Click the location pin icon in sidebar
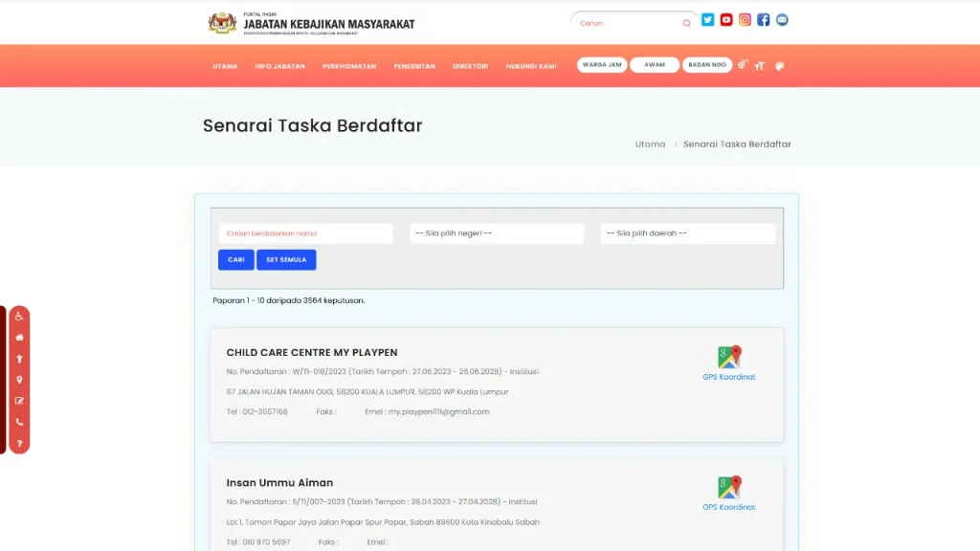The width and height of the screenshot is (980, 551). click(19, 380)
